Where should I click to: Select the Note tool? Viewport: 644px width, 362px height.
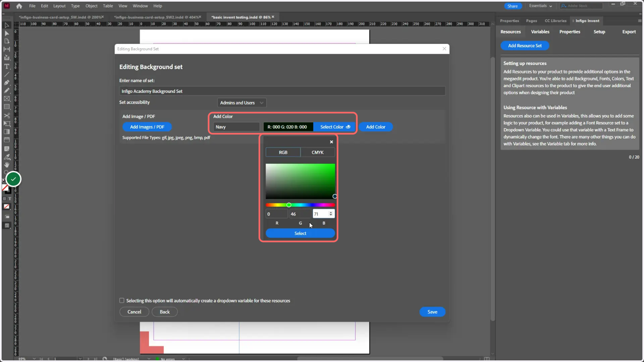click(7, 149)
